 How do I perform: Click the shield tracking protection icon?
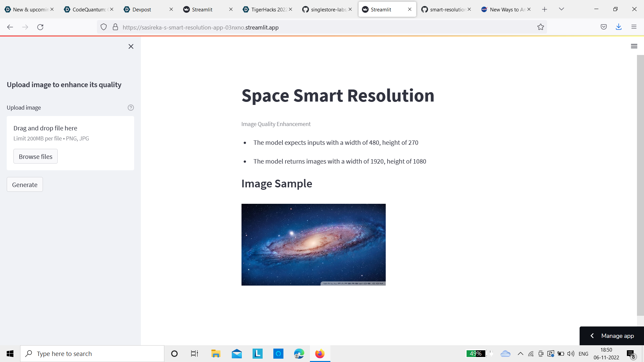104,27
